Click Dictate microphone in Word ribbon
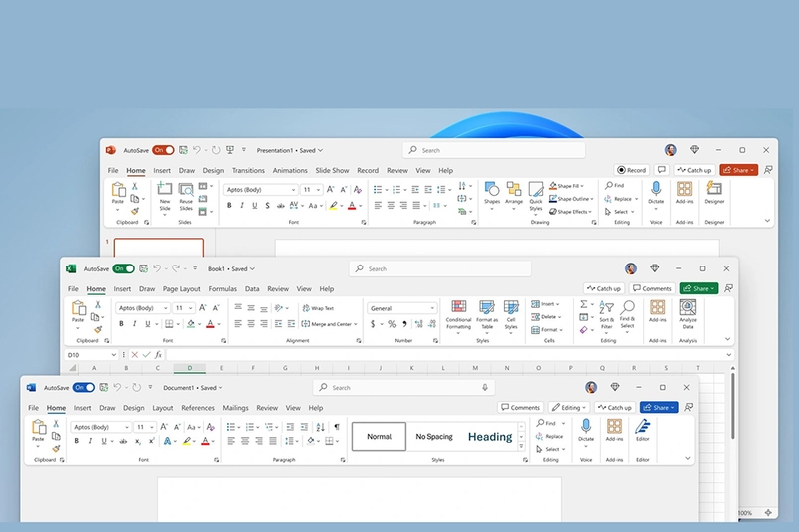Image resolution: width=799 pixels, height=532 pixels. click(x=586, y=426)
